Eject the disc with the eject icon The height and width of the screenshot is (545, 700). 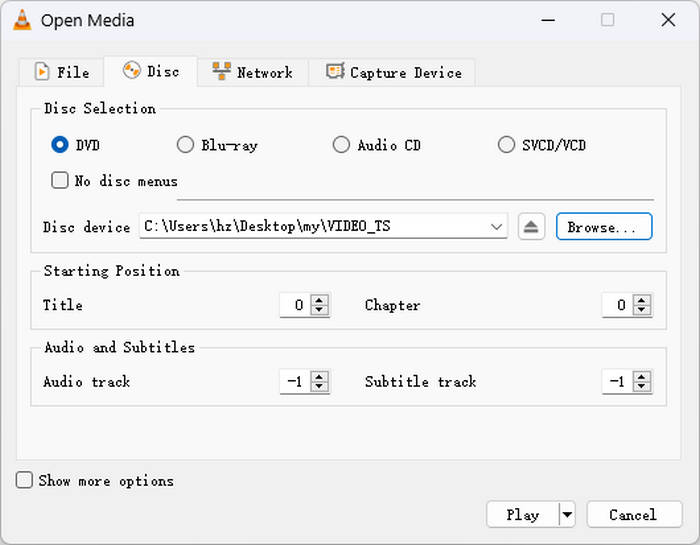coord(531,227)
